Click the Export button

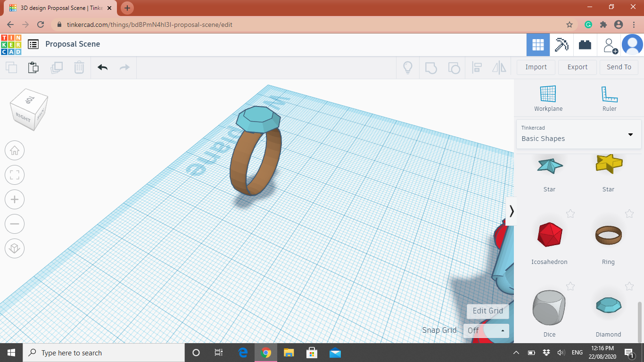tap(578, 67)
